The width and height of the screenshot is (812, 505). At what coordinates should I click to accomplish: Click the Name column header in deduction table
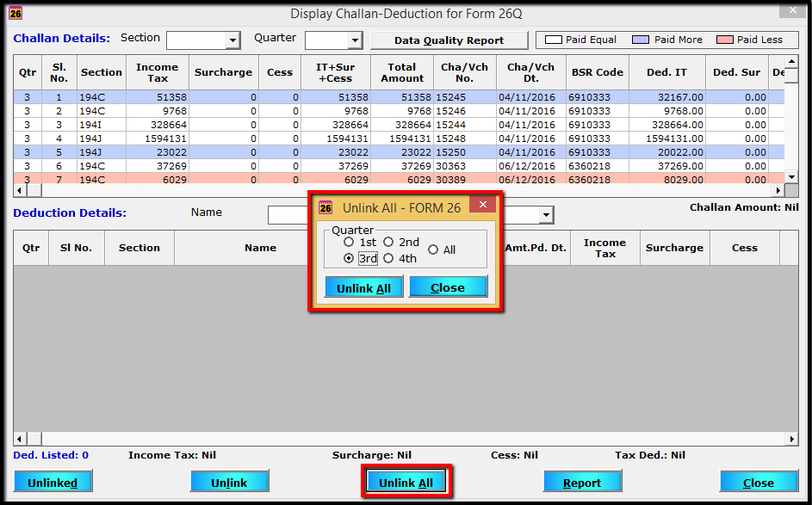tap(261, 248)
